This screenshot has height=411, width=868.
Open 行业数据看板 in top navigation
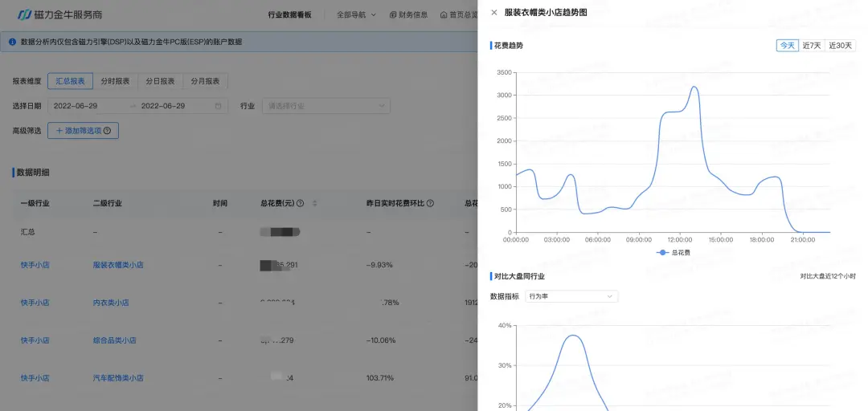tap(289, 15)
